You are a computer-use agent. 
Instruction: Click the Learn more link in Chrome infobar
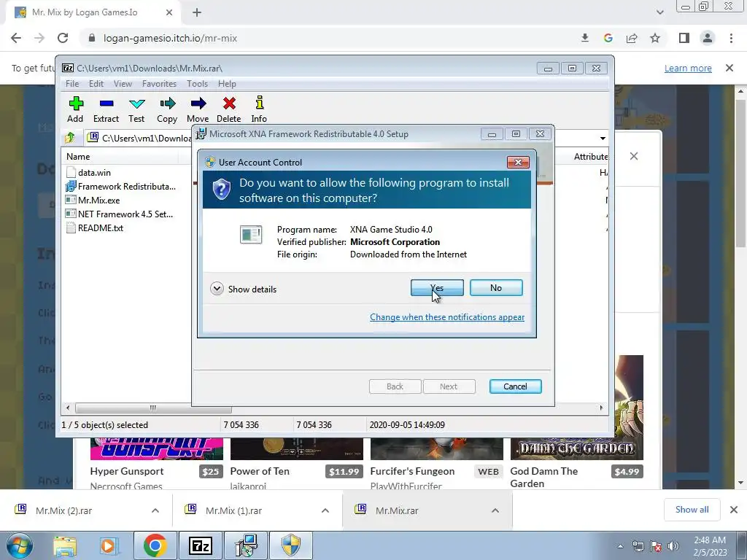tap(688, 68)
